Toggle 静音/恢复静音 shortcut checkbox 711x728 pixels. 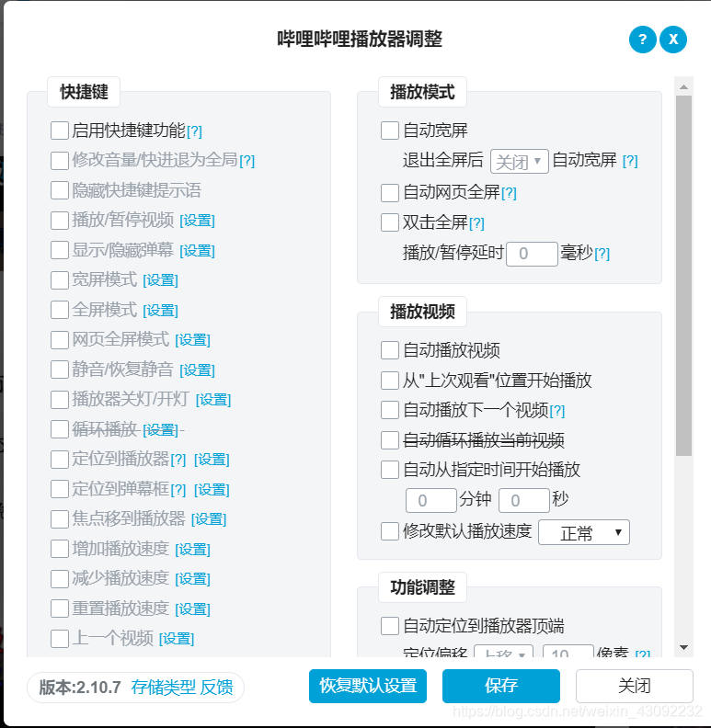(60, 370)
